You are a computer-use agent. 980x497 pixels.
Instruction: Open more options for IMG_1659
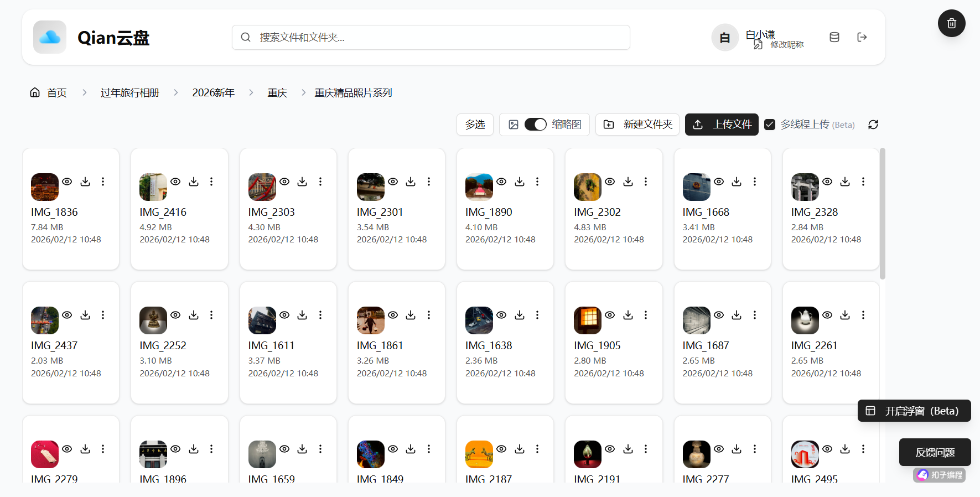click(320, 449)
